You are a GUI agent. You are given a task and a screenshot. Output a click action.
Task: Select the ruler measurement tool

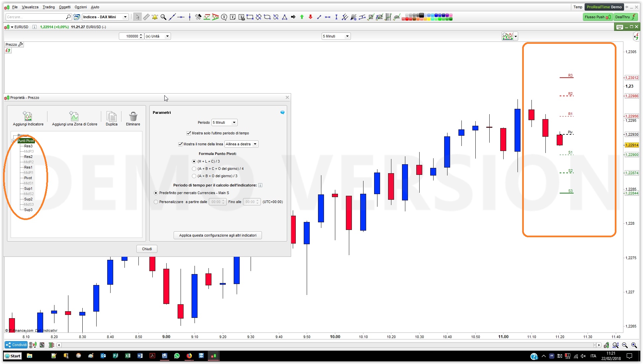pos(146,17)
